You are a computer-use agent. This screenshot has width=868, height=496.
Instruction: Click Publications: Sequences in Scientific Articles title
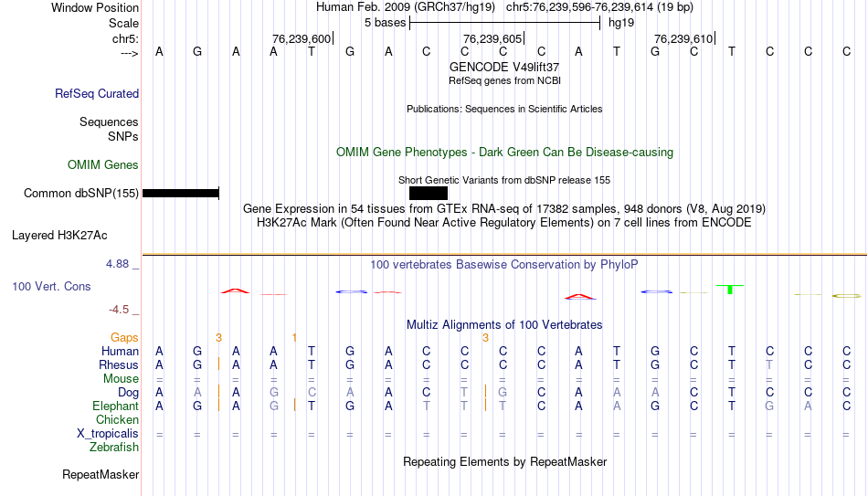coord(504,109)
